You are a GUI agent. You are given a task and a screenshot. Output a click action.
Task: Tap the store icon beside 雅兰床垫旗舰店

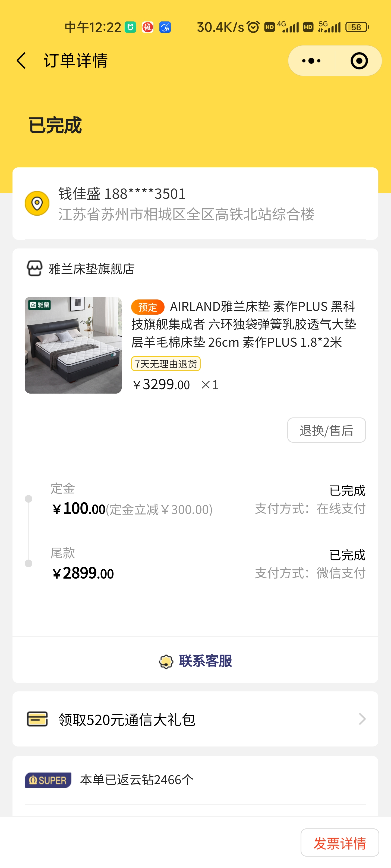click(x=34, y=269)
